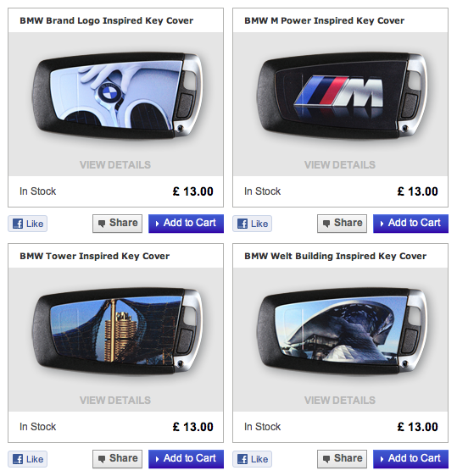Add BMW Welt Building Key Cover to cart
This screenshot has width=457, height=476.
click(x=411, y=459)
